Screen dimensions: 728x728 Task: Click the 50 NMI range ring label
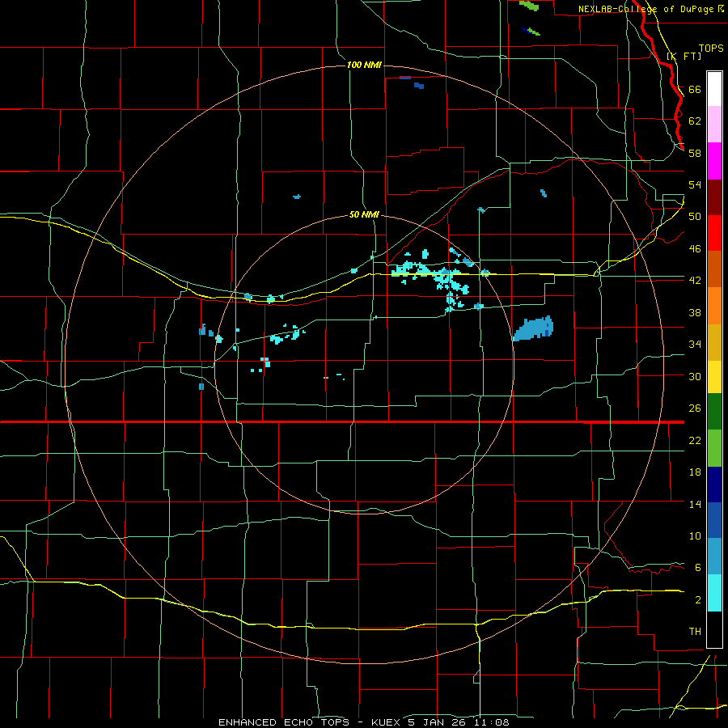coord(364,215)
